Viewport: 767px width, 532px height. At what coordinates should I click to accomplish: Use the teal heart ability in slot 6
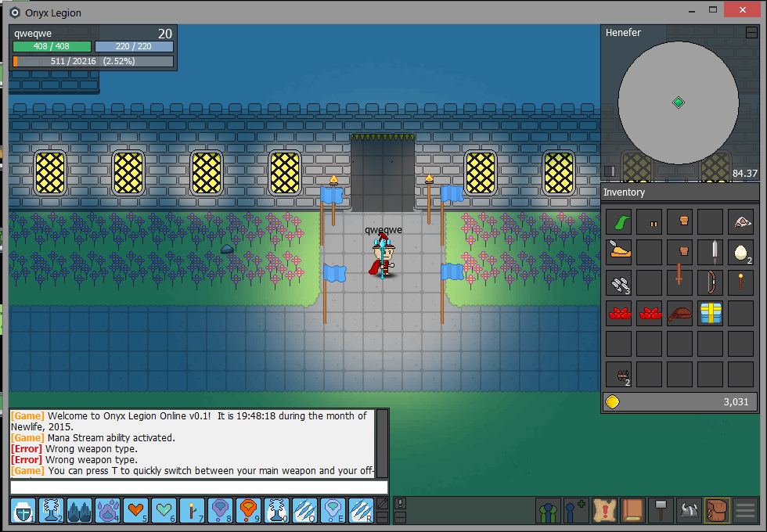(164, 510)
